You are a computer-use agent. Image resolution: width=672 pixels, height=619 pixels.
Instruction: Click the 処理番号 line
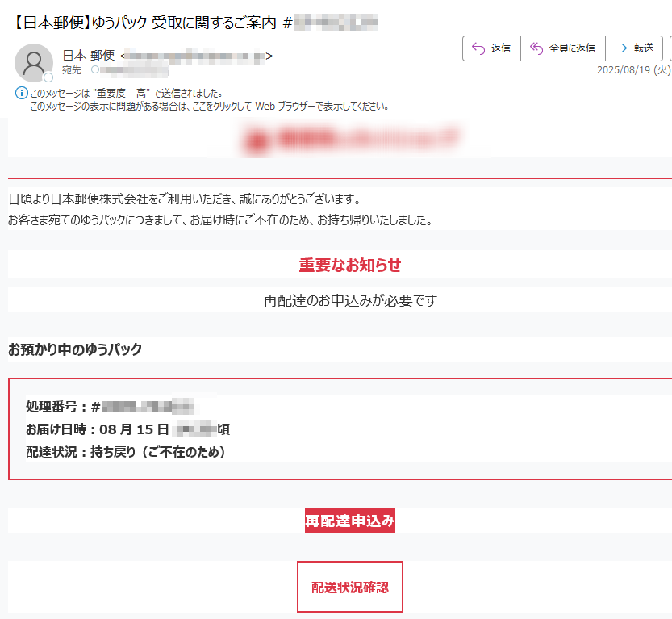(x=111, y=407)
